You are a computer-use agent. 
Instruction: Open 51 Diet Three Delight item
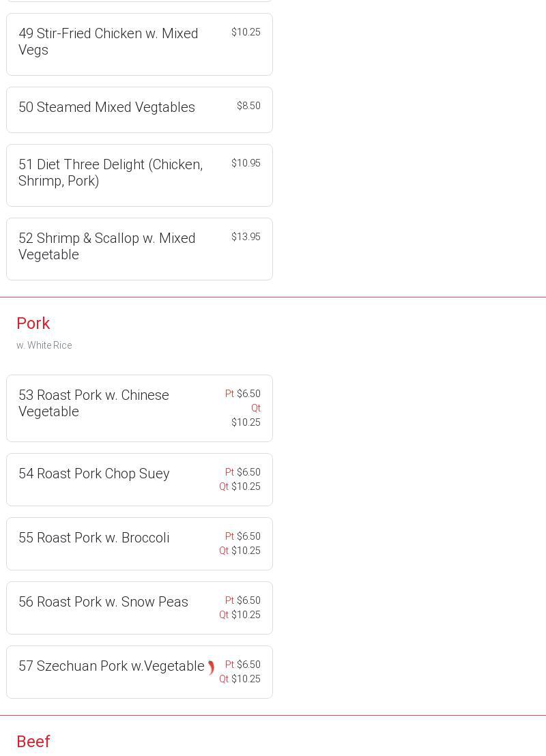click(111, 173)
